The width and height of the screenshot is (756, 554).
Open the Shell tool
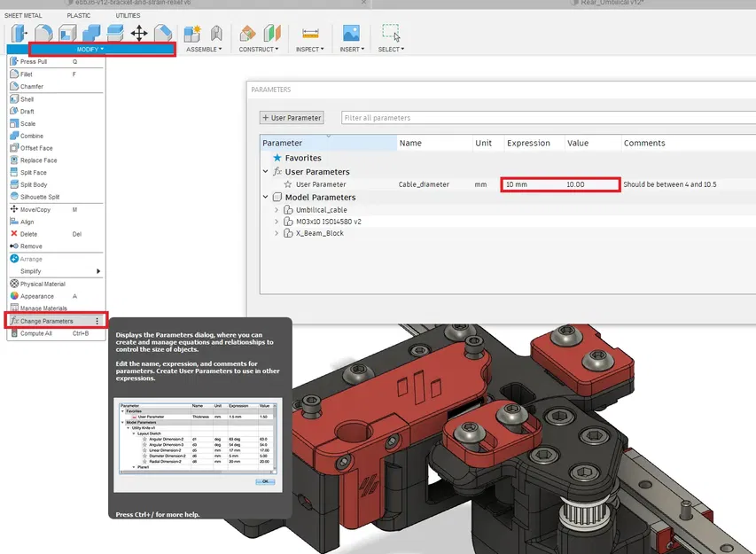[35, 99]
